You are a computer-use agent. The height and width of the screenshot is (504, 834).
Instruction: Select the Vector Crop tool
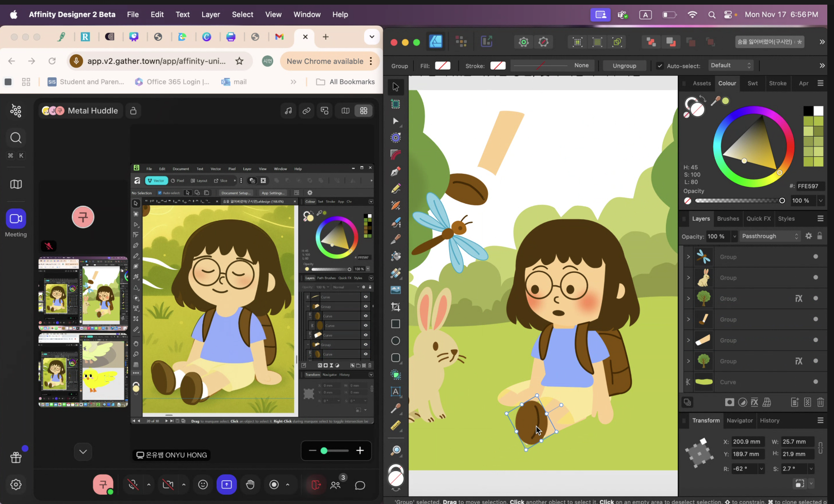click(x=396, y=307)
